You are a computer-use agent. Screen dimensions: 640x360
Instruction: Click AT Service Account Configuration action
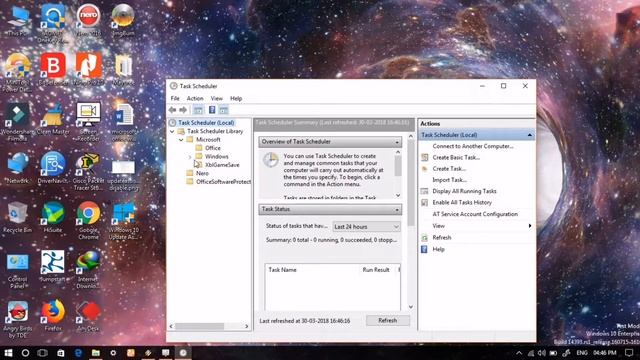pyautogui.click(x=475, y=214)
